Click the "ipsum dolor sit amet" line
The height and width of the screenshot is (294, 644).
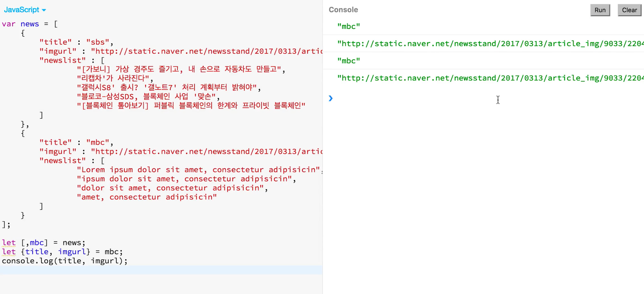186,179
